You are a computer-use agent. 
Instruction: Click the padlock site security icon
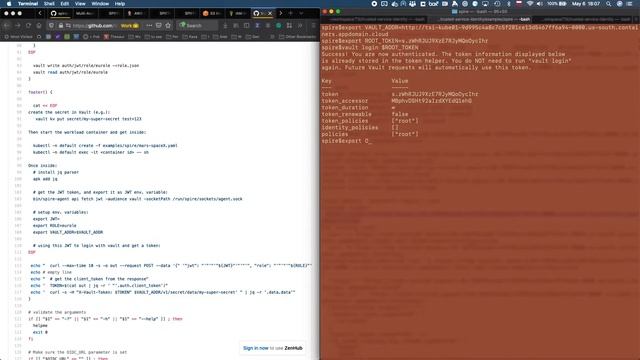click(60, 25)
